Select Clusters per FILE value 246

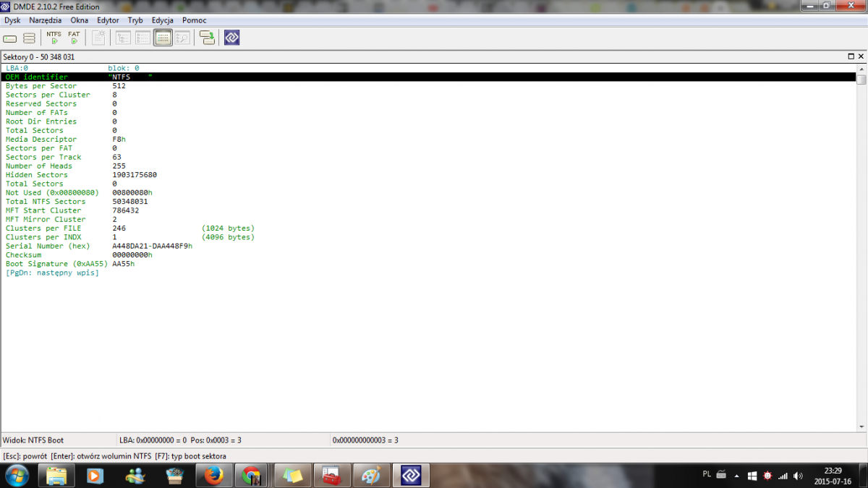tap(119, 228)
